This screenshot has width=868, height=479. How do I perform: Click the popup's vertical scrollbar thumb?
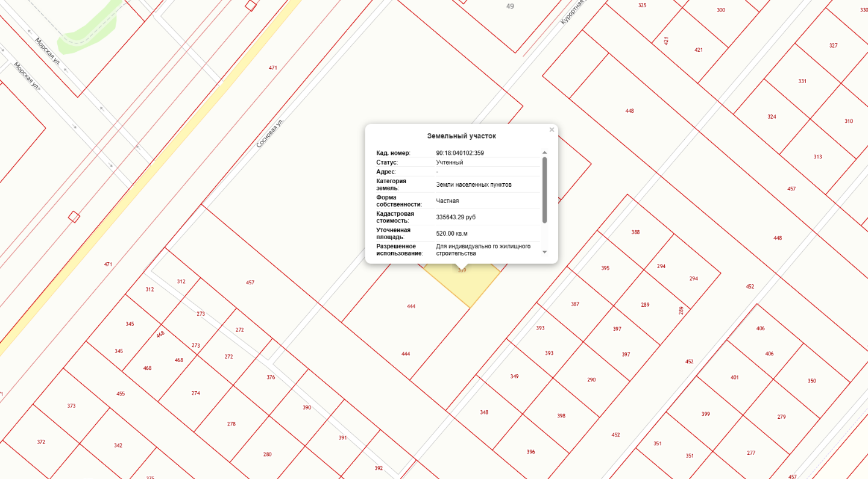545,190
